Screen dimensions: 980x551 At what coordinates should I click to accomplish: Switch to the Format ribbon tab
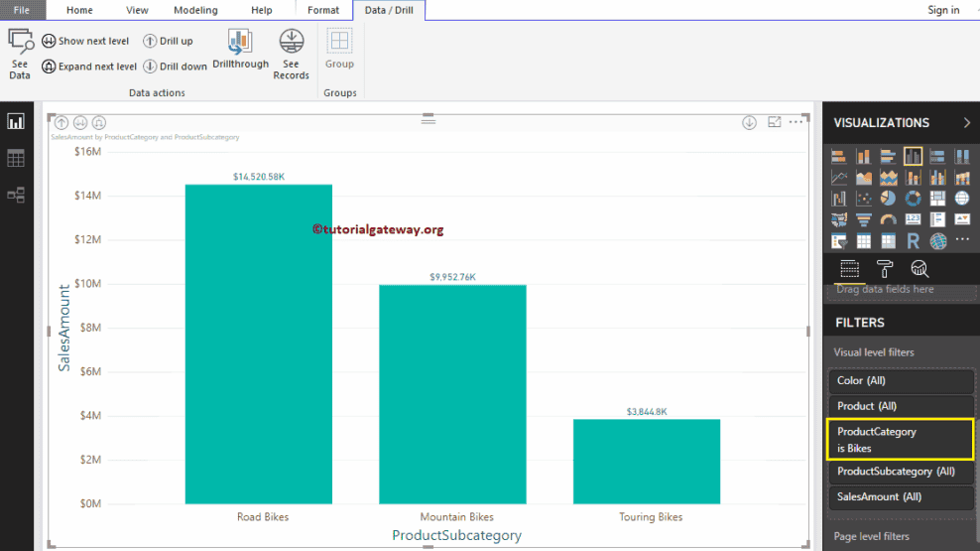pyautogui.click(x=323, y=10)
